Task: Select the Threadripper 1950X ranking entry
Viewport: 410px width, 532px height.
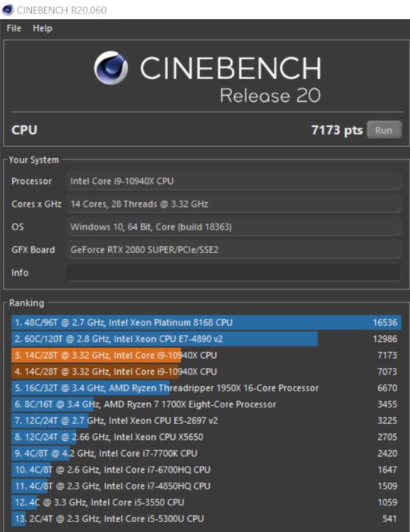Action: click(206, 388)
